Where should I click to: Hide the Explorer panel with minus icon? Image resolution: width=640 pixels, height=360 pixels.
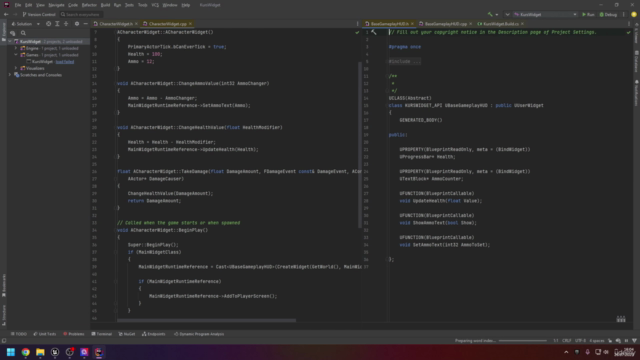[x=85, y=24]
